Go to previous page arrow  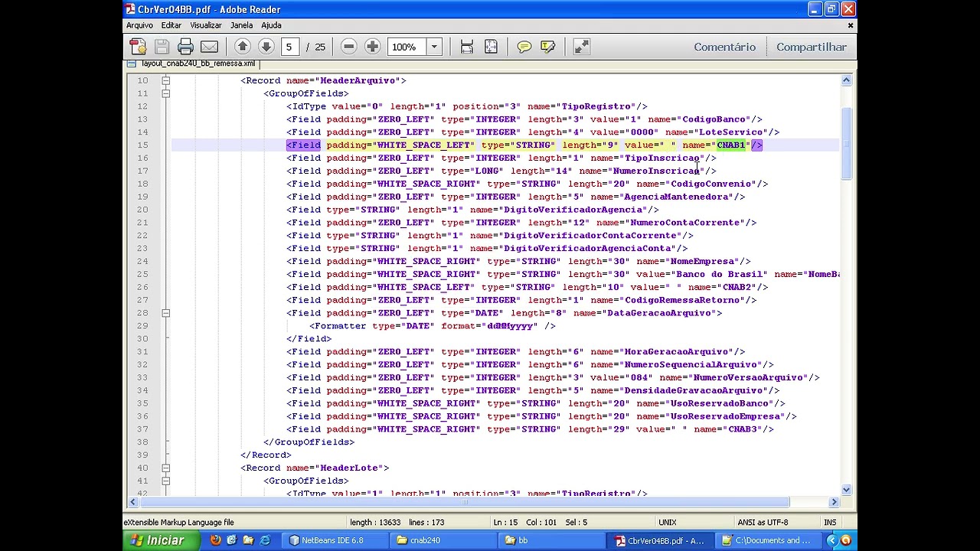coord(242,47)
